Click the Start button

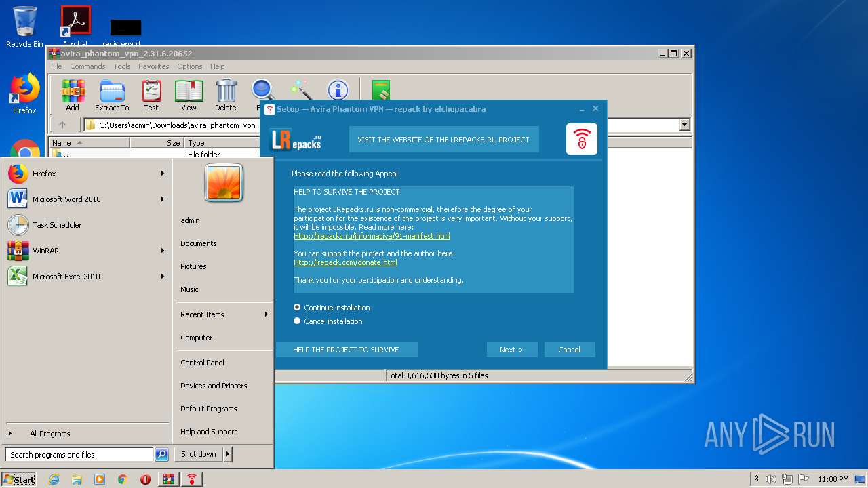pyautogui.click(x=19, y=479)
